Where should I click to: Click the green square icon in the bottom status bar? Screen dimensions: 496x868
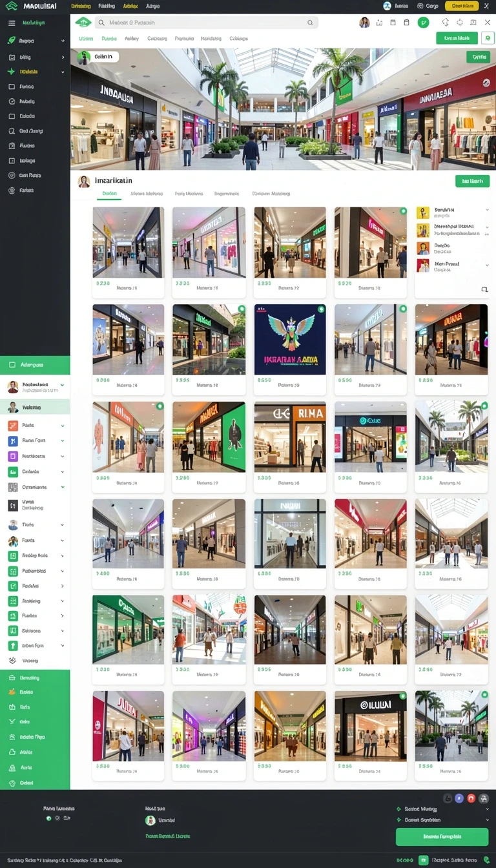(423, 860)
